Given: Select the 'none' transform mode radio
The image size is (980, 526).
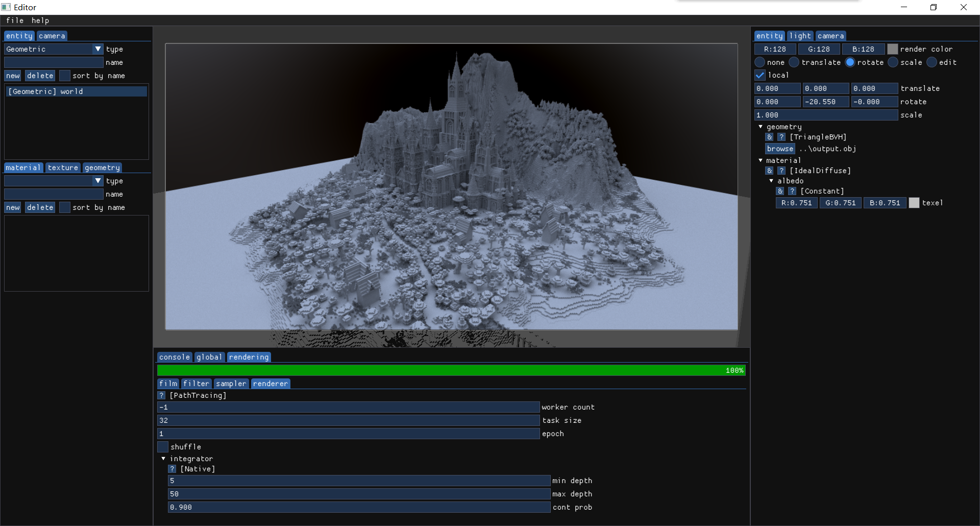Looking at the screenshot, I should coord(760,62).
